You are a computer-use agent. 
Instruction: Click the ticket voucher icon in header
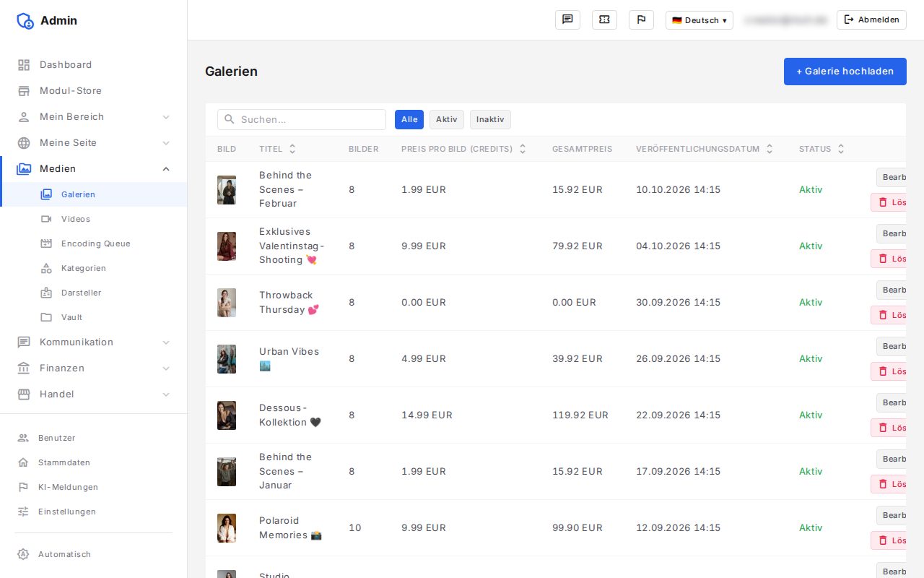[x=604, y=20]
